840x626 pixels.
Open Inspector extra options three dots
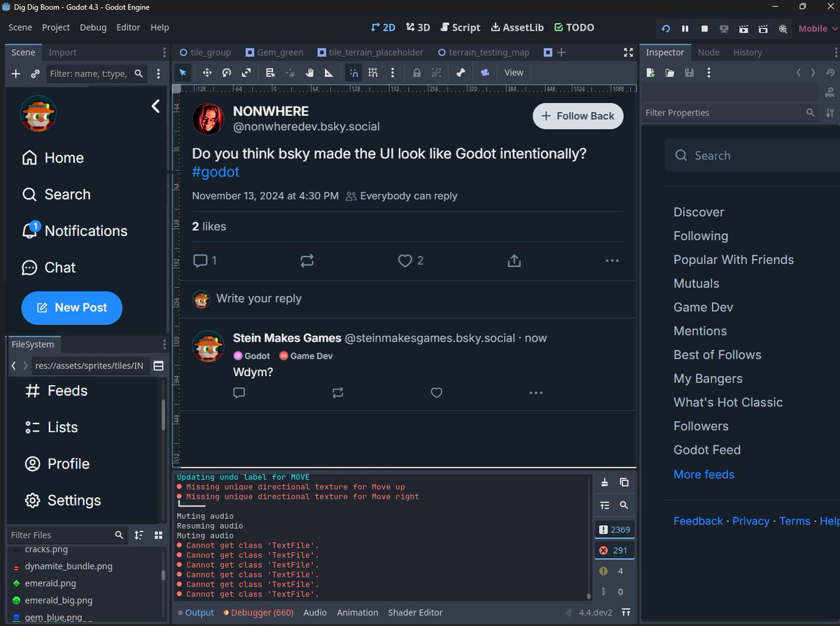[x=709, y=73]
